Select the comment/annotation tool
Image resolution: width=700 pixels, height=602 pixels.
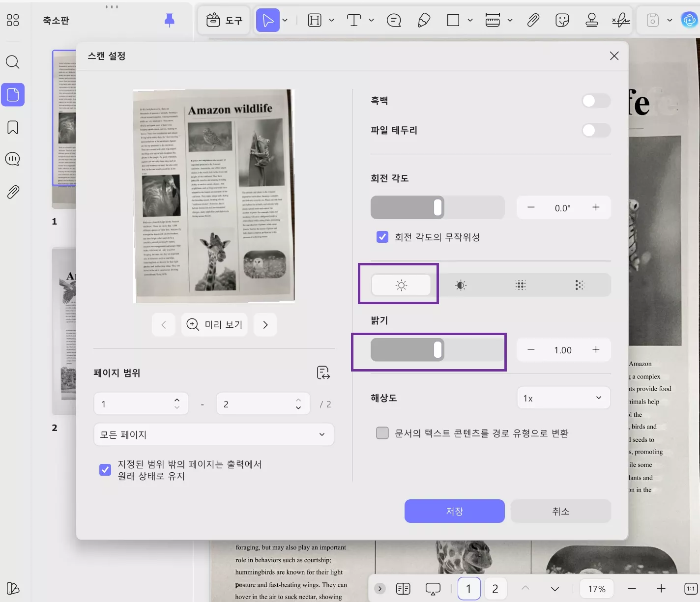click(x=394, y=20)
